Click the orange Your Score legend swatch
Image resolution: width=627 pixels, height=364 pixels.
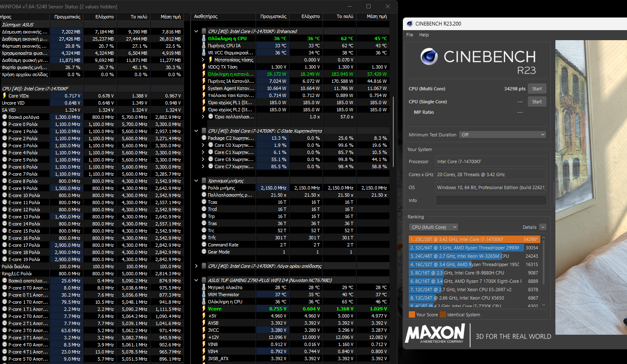tap(412, 315)
